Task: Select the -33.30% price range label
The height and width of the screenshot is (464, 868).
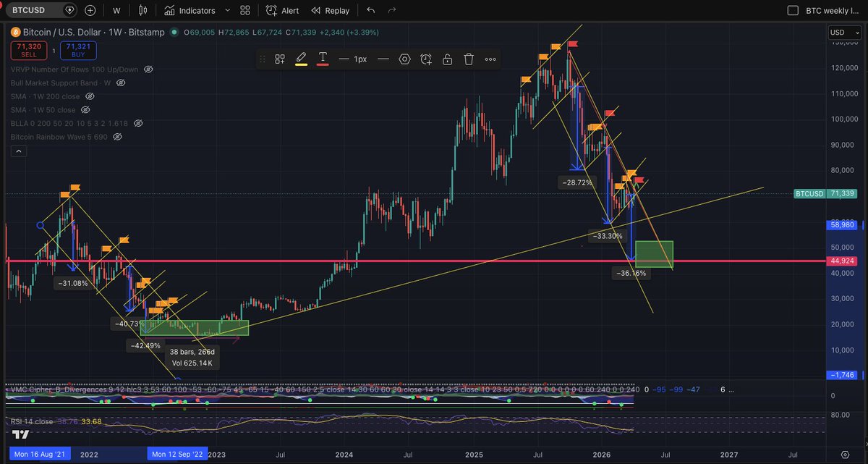Action: click(609, 235)
